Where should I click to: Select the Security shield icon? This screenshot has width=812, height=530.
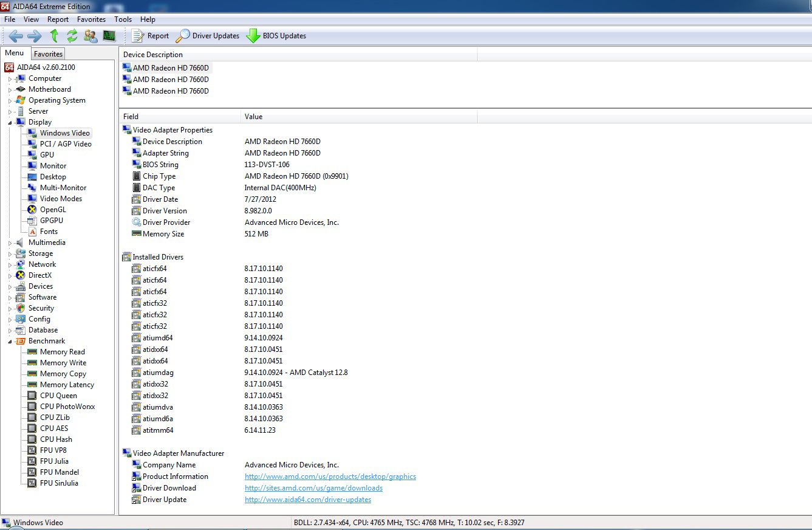pos(21,308)
